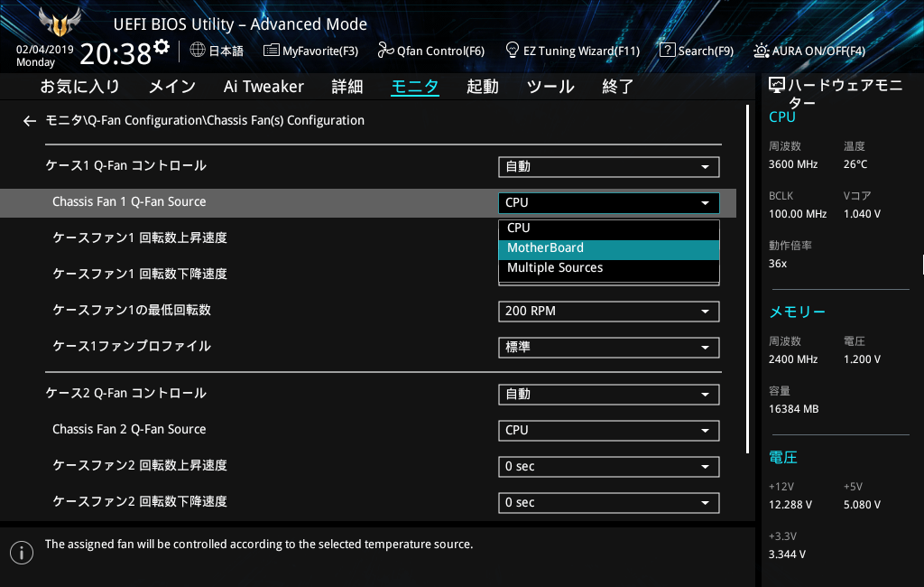The image size is (924, 587).
Task: Open the 起動 tab
Action: click(483, 87)
